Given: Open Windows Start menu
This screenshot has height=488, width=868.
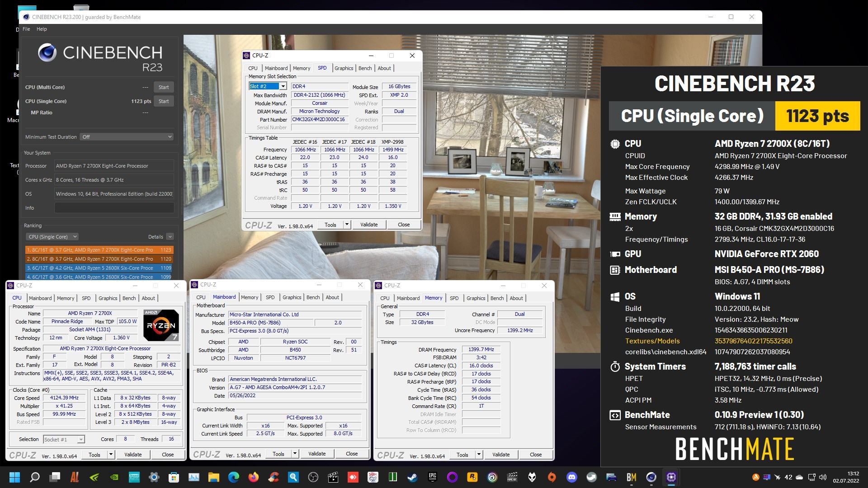Looking at the screenshot, I should (x=14, y=477).
